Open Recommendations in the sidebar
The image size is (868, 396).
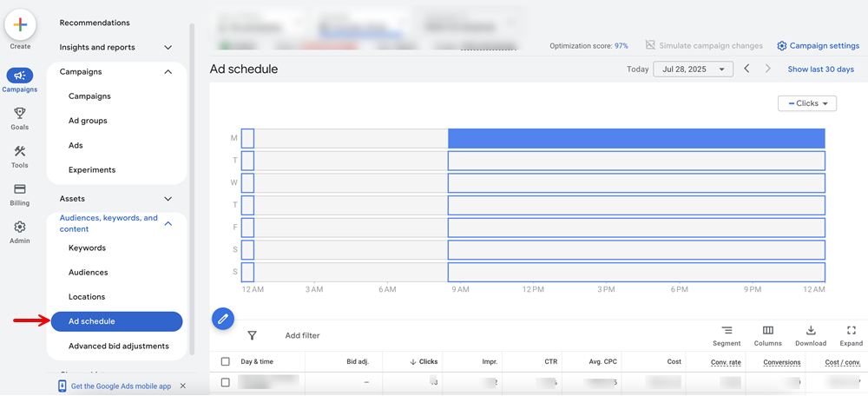95,23
